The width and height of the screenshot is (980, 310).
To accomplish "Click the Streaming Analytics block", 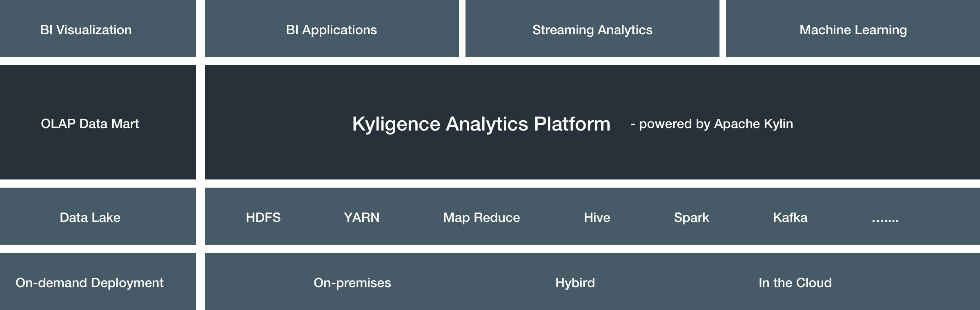I will point(592,29).
